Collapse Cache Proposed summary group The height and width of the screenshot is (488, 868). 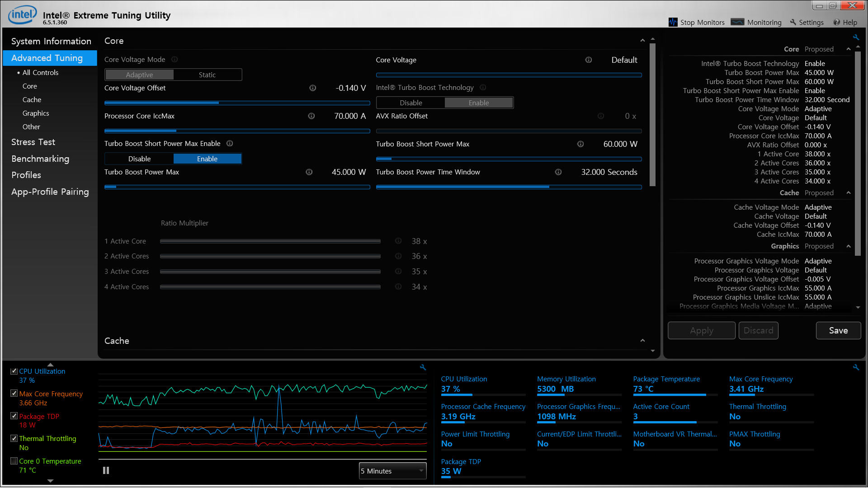coord(849,192)
